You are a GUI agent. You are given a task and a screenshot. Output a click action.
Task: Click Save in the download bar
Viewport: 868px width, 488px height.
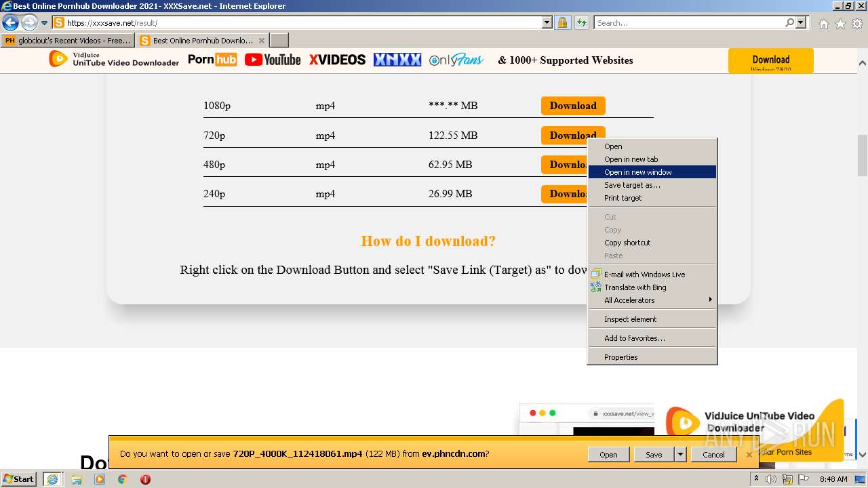[654, 455]
